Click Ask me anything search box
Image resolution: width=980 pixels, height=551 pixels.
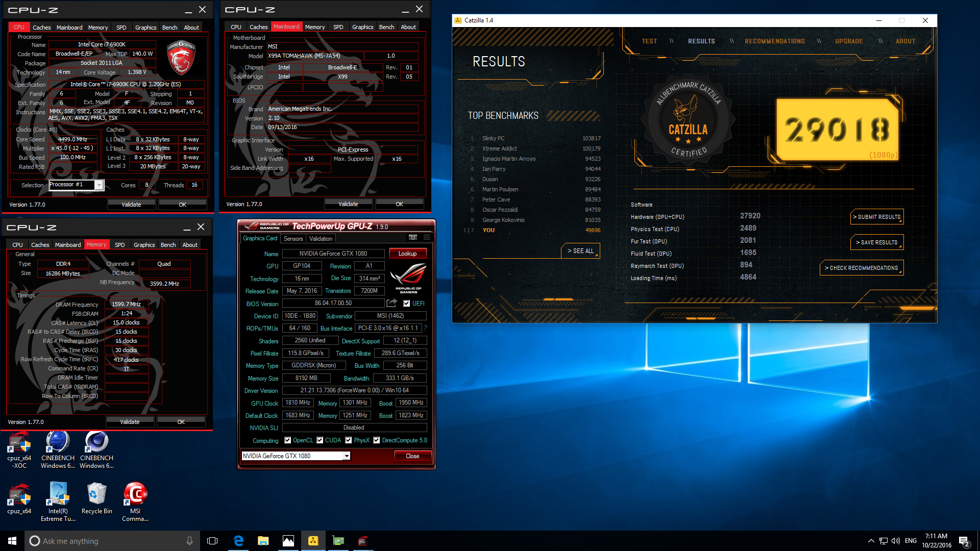click(x=111, y=541)
